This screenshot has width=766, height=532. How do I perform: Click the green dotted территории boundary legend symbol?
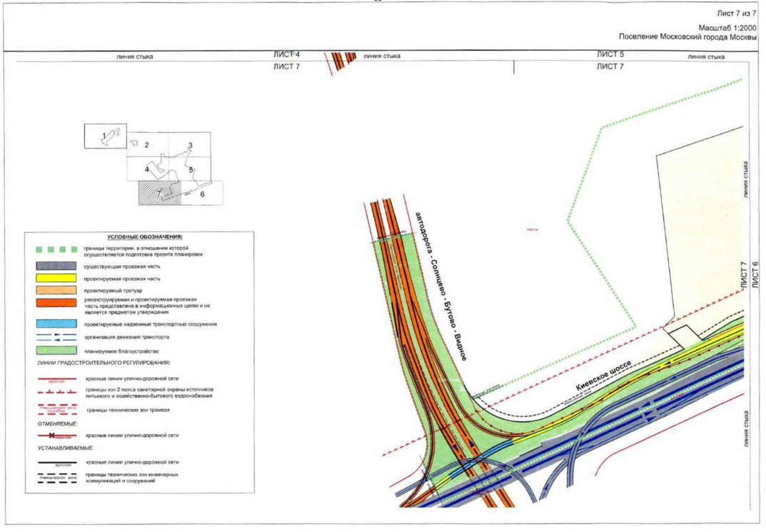(x=56, y=250)
